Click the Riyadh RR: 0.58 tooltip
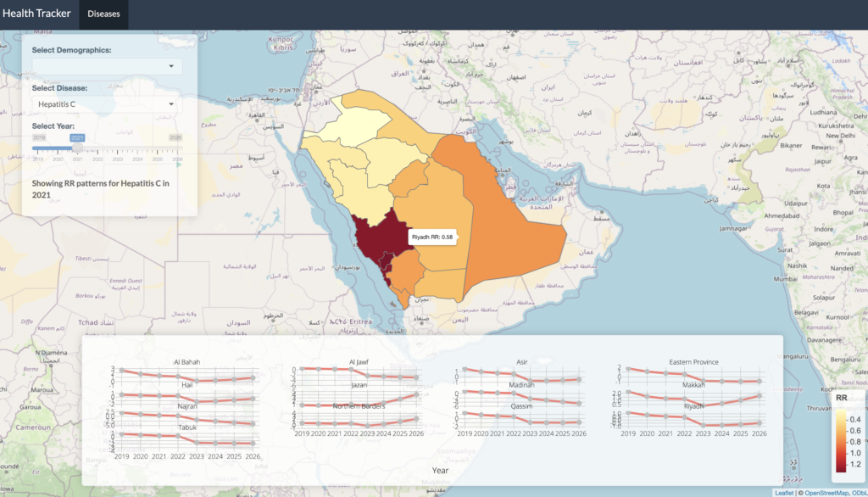The height and width of the screenshot is (497, 868). pyautogui.click(x=432, y=237)
